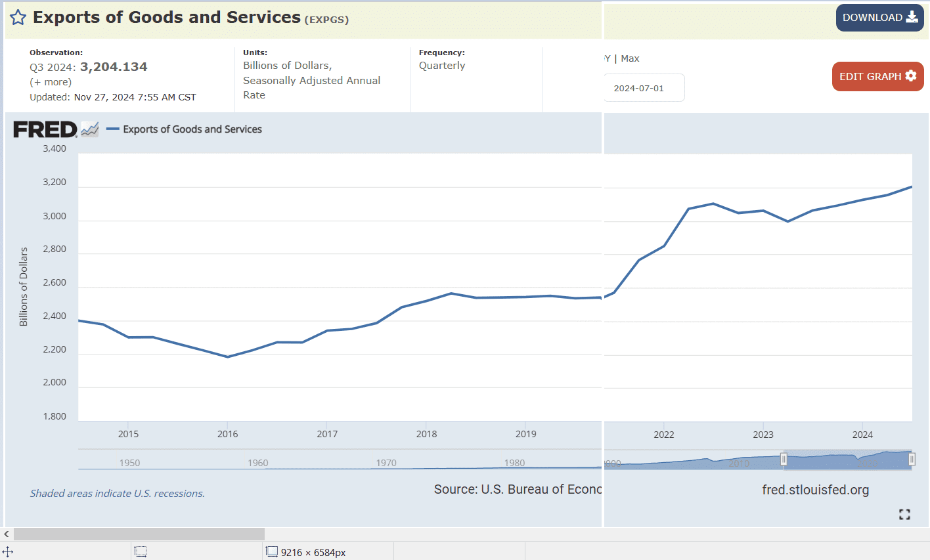Click the fullscreen icon below the chart
The image size is (930, 560).
click(904, 514)
